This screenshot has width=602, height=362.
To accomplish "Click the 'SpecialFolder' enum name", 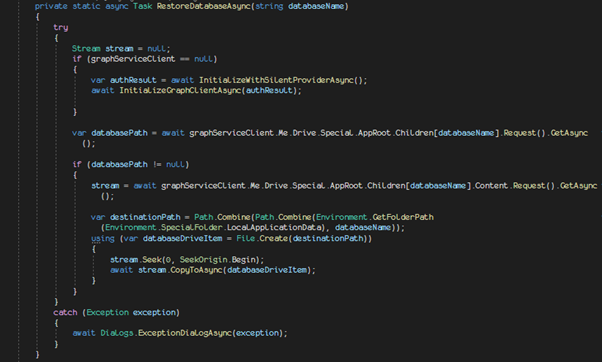I will [x=192, y=228].
